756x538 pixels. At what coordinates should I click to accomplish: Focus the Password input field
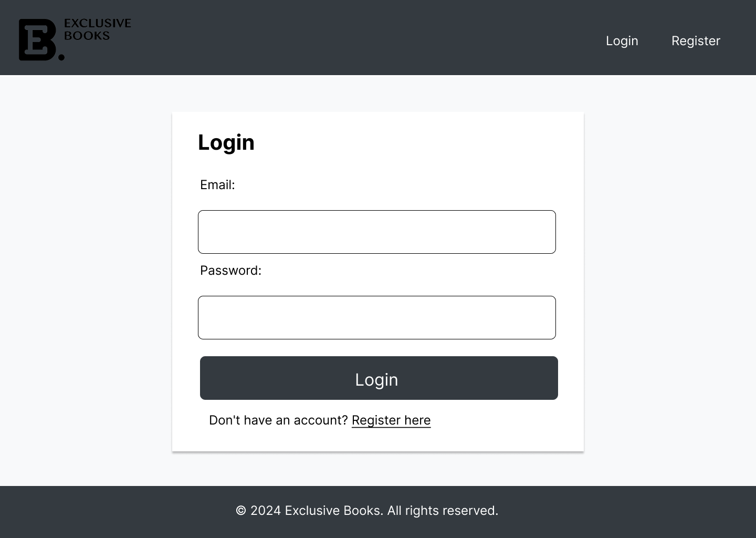[x=376, y=318]
